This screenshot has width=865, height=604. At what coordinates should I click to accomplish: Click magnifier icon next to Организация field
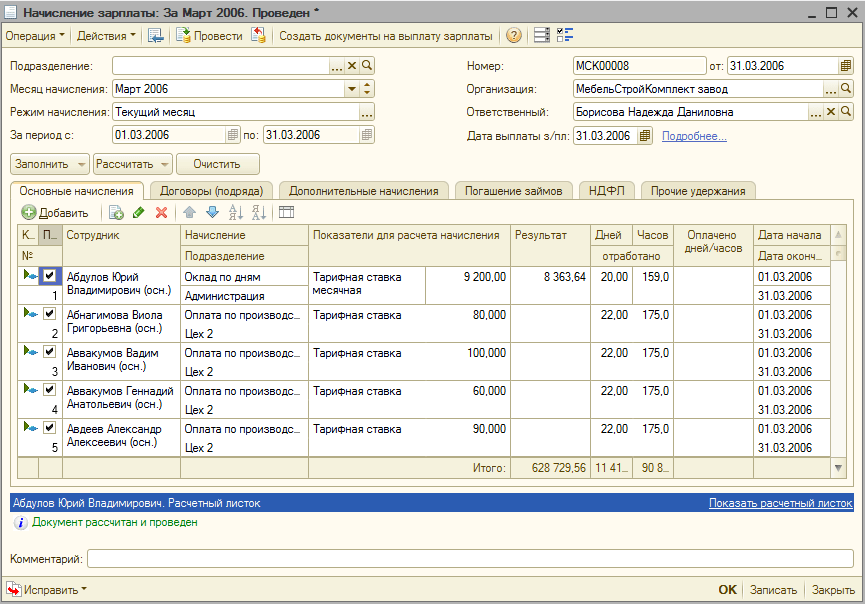coord(846,89)
